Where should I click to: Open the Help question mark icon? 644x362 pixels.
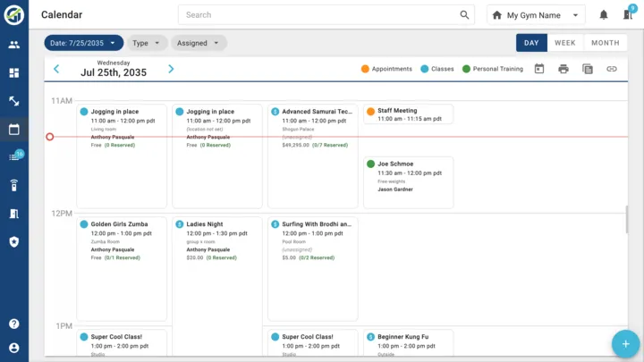pyautogui.click(x=14, y=324)
